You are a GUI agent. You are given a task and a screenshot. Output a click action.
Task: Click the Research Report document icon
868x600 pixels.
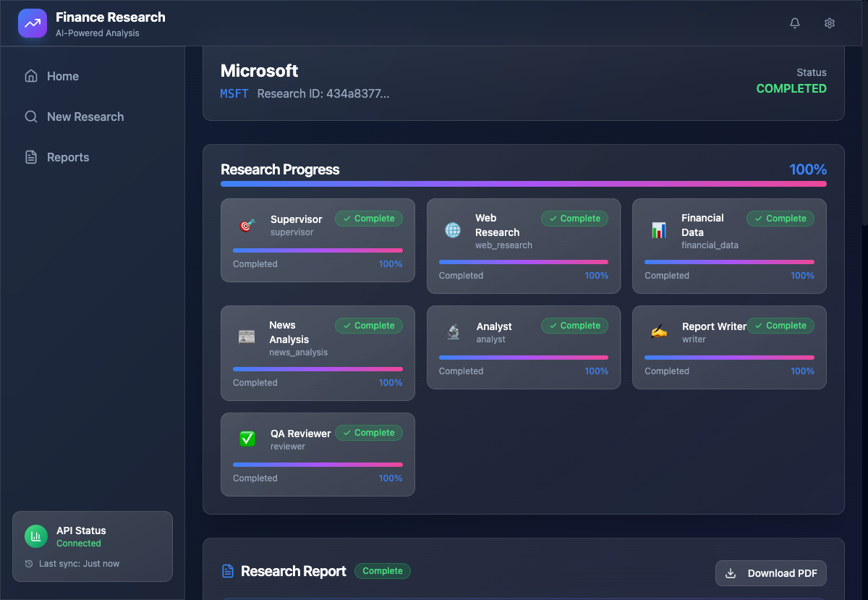point(228,571)
